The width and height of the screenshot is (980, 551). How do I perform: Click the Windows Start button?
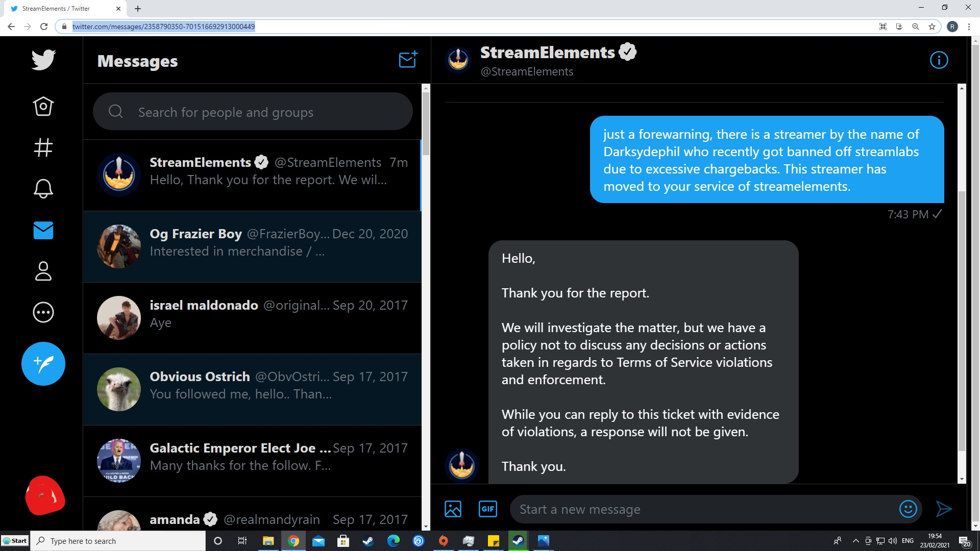[15, 541]
